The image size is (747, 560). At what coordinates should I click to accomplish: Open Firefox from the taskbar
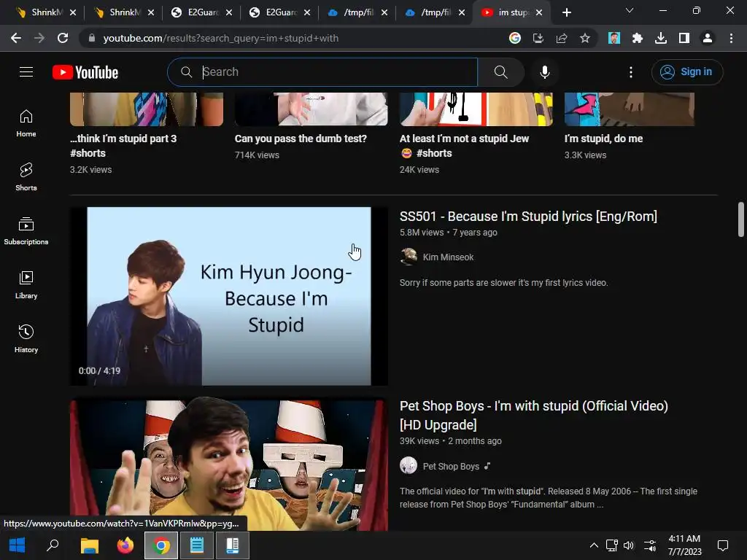[x=125, y=545]
